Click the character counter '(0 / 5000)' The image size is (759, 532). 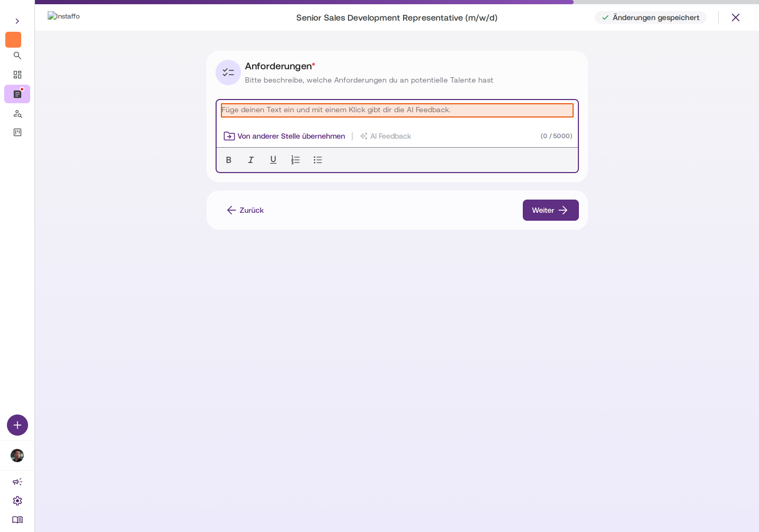pyautogui.click(x=556, y=136)
